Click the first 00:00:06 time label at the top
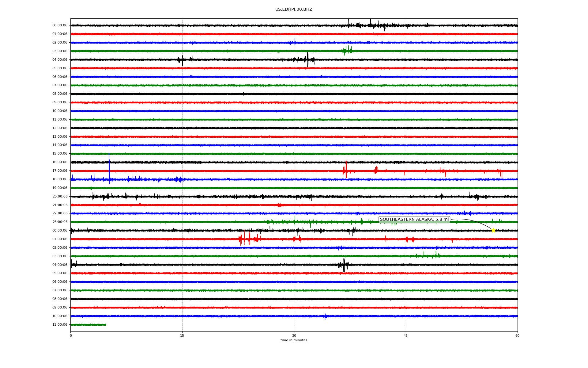The height and width of the screenshot is (368, 588). (60, 25)
